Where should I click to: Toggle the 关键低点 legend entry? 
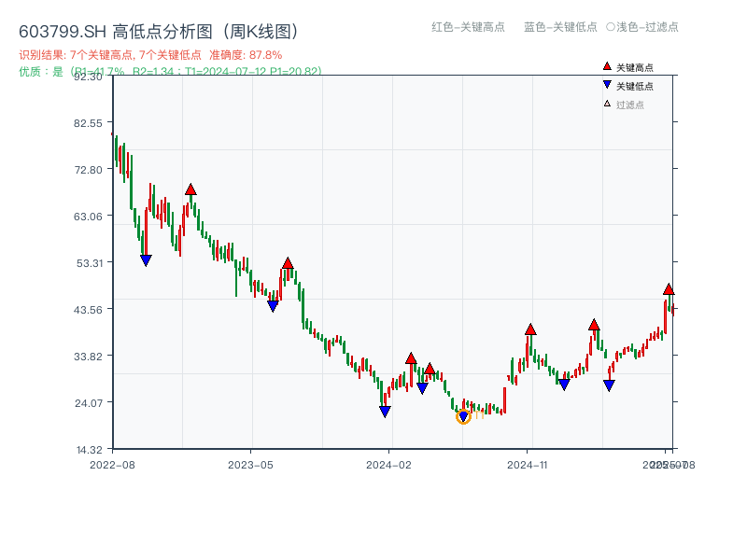click(x=628, y=86)
